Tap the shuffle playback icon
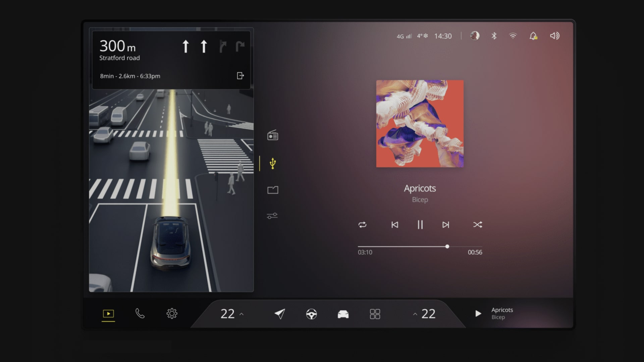This screenshot has height=362, width=644. (477, 225)
